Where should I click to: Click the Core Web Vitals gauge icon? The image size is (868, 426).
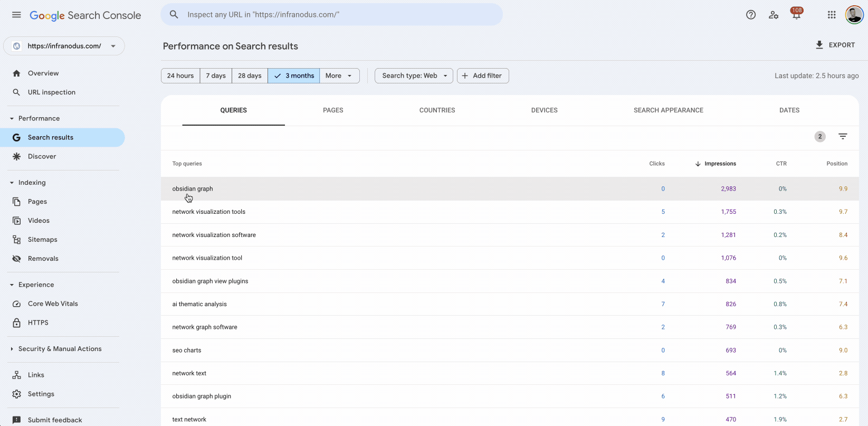pyautogui.click(x=16, y=304)
